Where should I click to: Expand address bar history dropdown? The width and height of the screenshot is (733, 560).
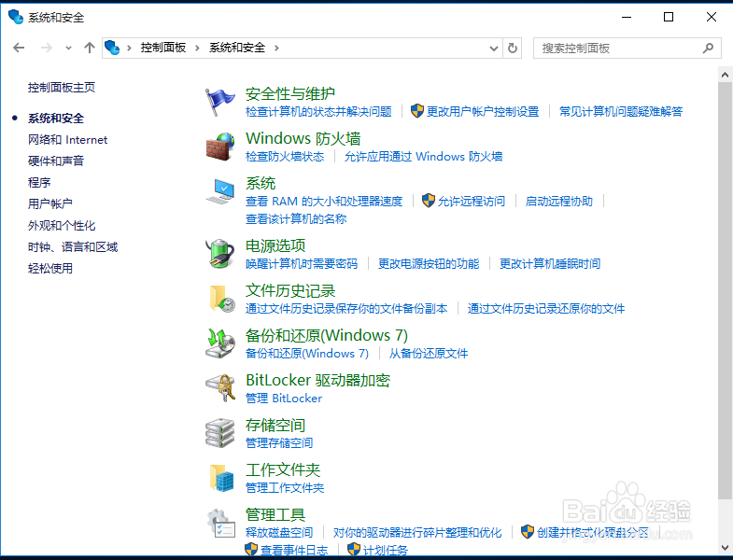click(494, 49)
